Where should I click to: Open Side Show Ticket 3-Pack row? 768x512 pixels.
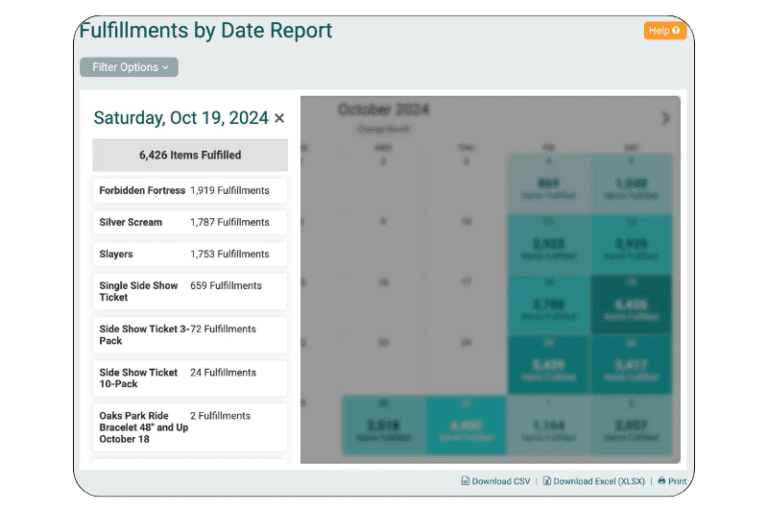[x=189, y=334]
